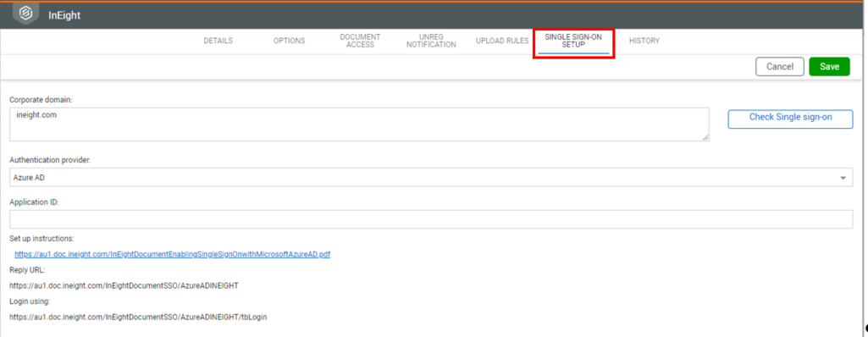The width and height of the screenshot is (868, 337).
Task: Select the Upload Rules tab
Action: (x=502, y=41)
